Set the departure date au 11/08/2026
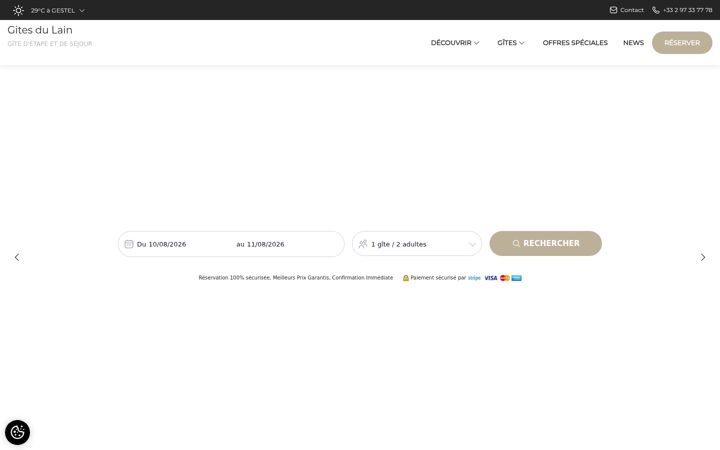Screen dimensions: 720x450 tap(260, 244)
